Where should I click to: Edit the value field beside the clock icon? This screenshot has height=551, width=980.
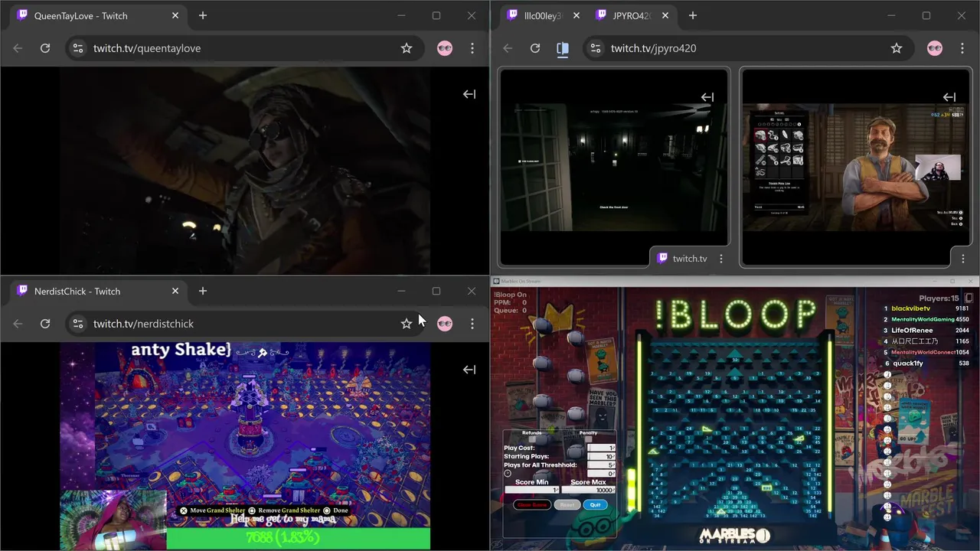click(x=601, y=474)
